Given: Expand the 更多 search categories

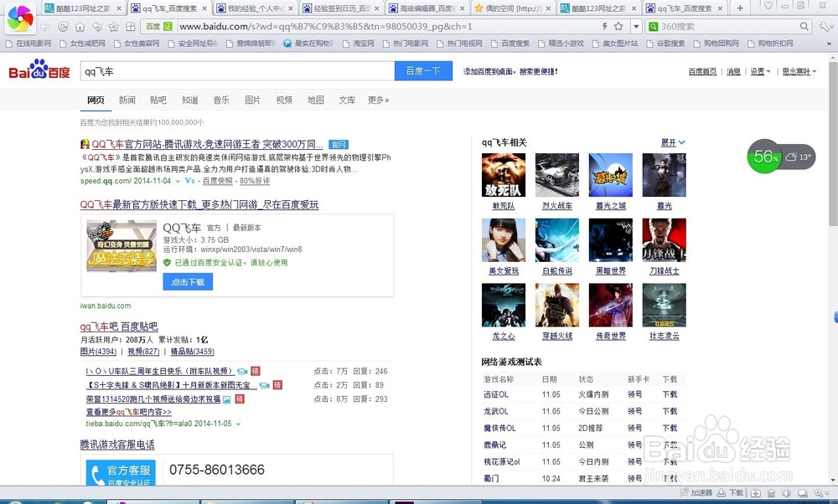Looking at the screenshot, I should click(x=379, y=100).
